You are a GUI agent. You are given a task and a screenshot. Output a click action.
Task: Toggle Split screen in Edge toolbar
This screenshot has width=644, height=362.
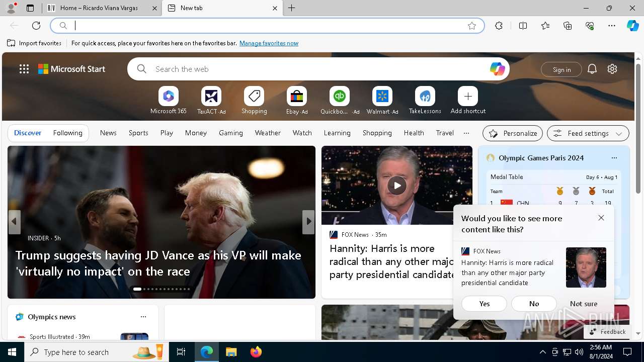(x=523, y=26)
